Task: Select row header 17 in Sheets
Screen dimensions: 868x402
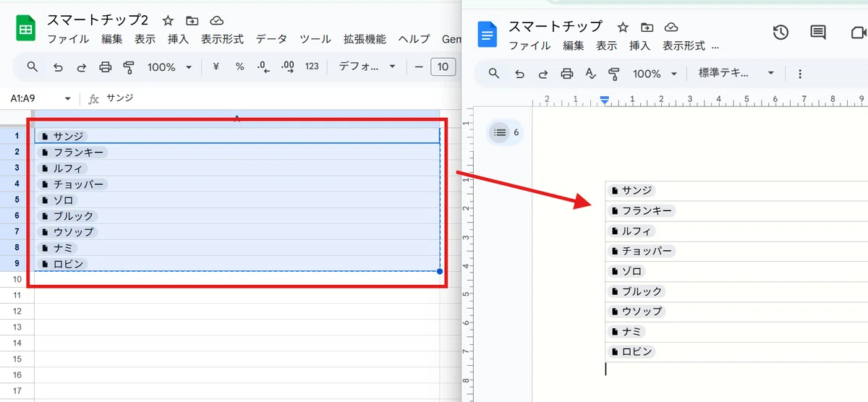Action: tap(17, 391)
